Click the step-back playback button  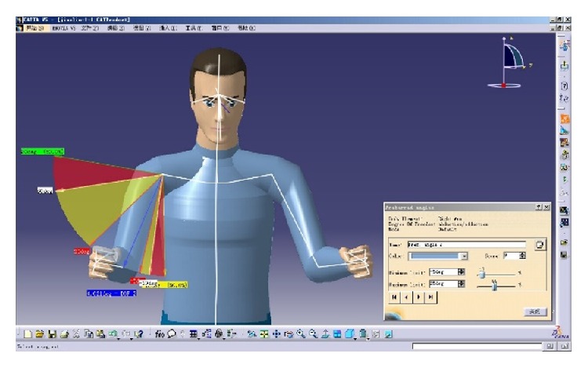(406, 297)
